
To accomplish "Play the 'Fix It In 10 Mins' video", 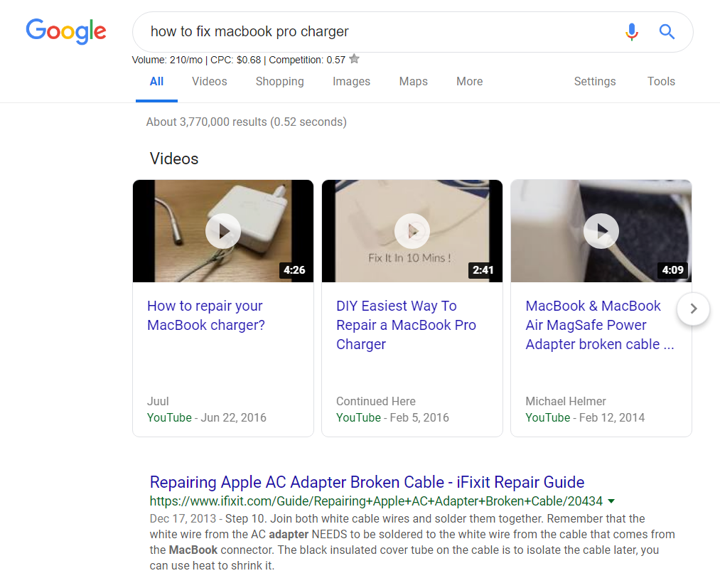I will click(412, 231).
